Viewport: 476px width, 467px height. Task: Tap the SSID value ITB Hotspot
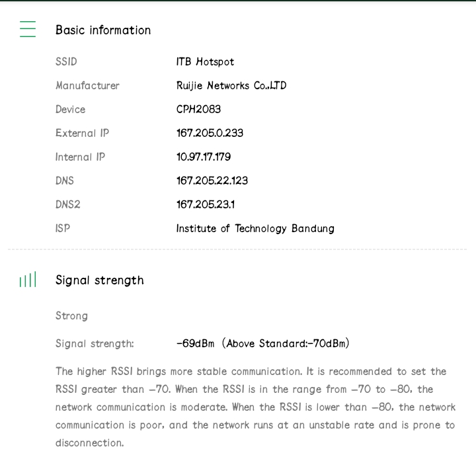[205, 62]
